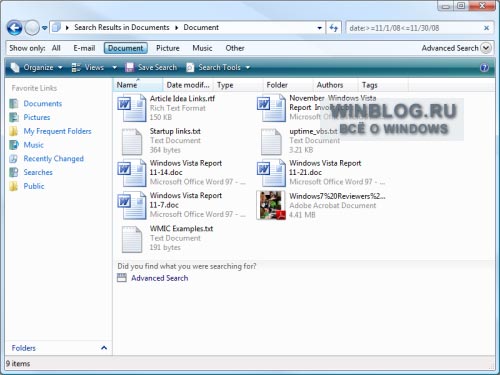Click the Recently Changed search icon
Screen dimensions: 500x375
(x=14, y=159)
